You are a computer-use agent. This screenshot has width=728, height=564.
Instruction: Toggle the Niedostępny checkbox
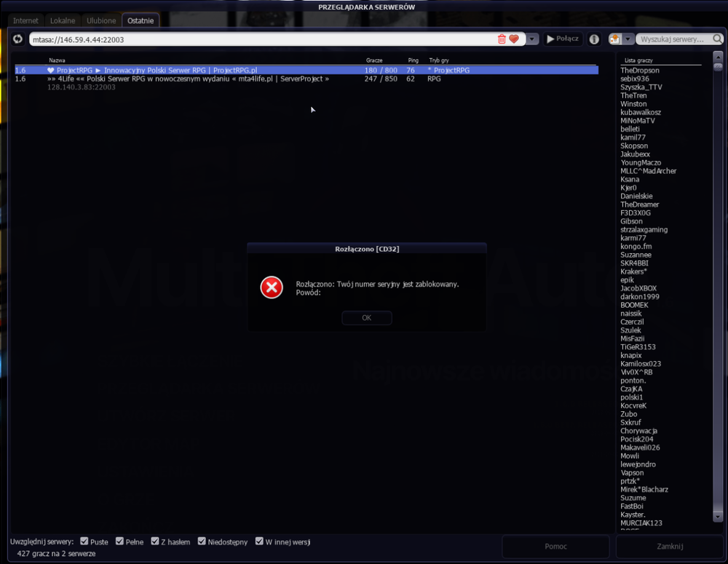[x=202, y=541]
